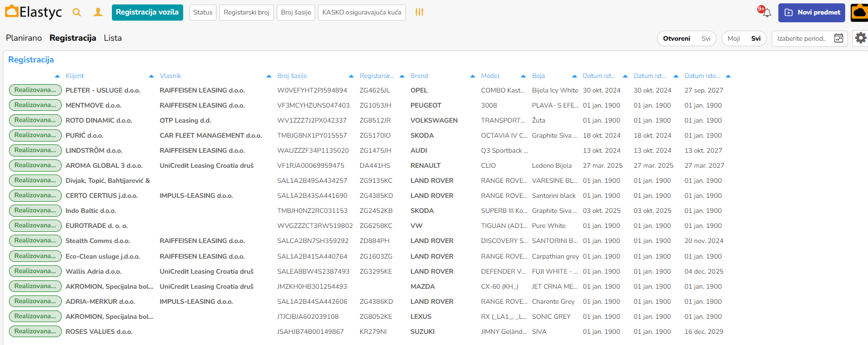Sort by the Registarsk... column header
Image resolution: width=868 pixels, height=345 pixels.
coord(377,76)
